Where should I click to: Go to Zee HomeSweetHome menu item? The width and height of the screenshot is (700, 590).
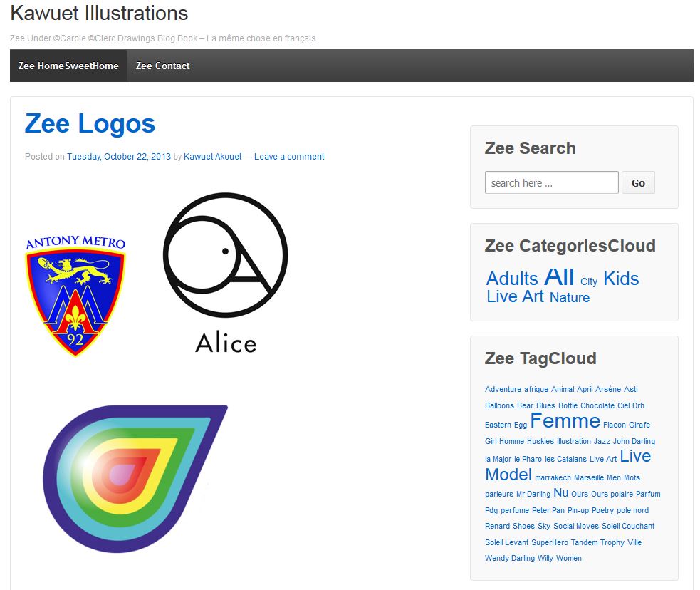pyautogui.click(x=68, y=66)
